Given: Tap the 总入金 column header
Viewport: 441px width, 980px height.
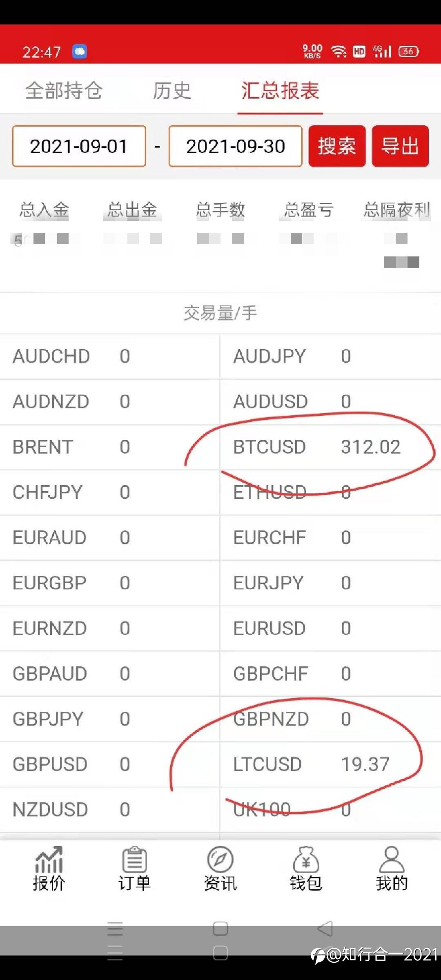Looking at the screenshot, I should (x=44, y=210).
